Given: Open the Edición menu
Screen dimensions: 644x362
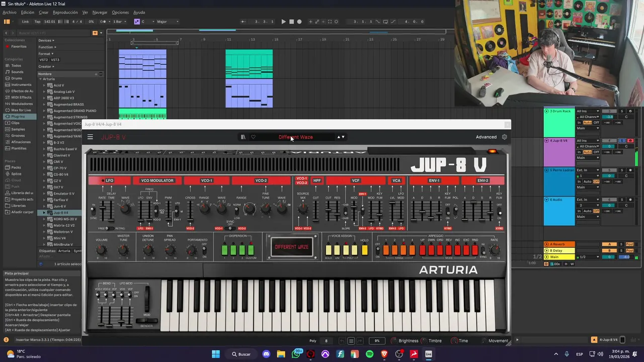Looking at the screenshot, I should pyautogui.click(x=28, y=13).
